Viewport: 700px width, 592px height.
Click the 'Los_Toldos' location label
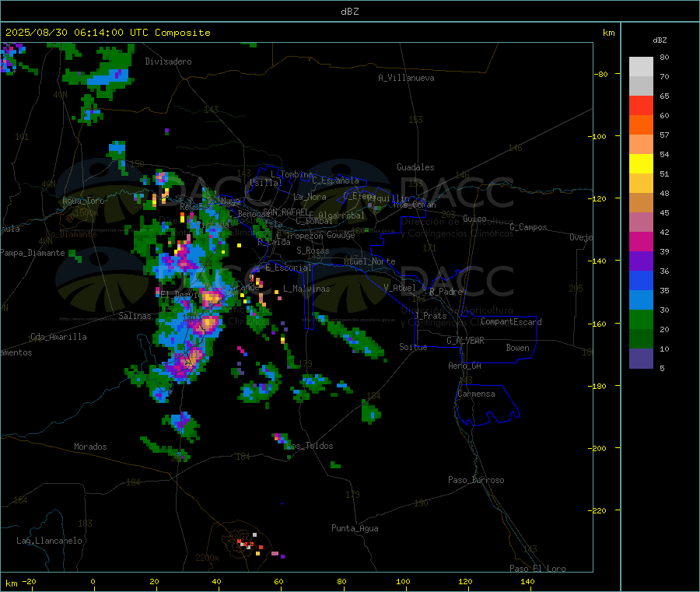310,446
